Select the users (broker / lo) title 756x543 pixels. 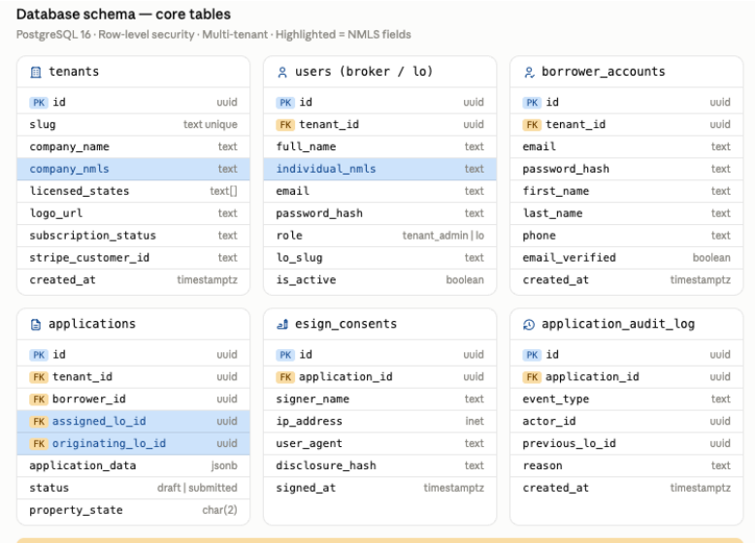364,72
